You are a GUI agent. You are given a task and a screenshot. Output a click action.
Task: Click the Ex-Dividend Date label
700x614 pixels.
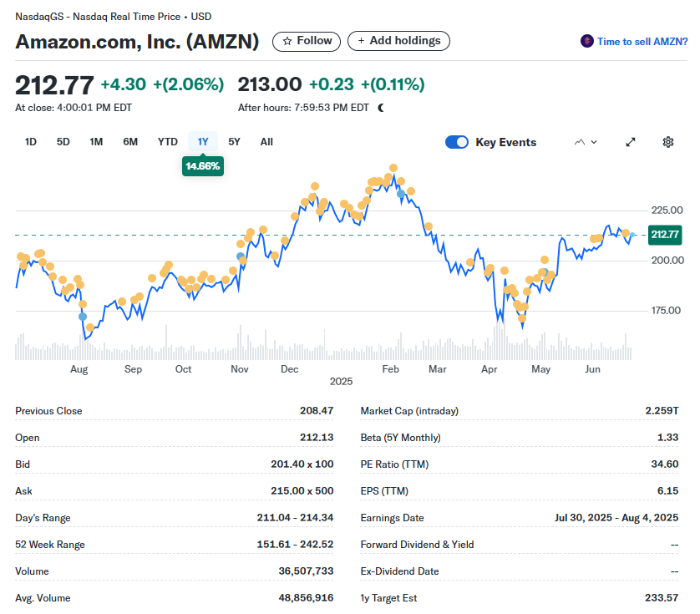click(x=399, y=571)
